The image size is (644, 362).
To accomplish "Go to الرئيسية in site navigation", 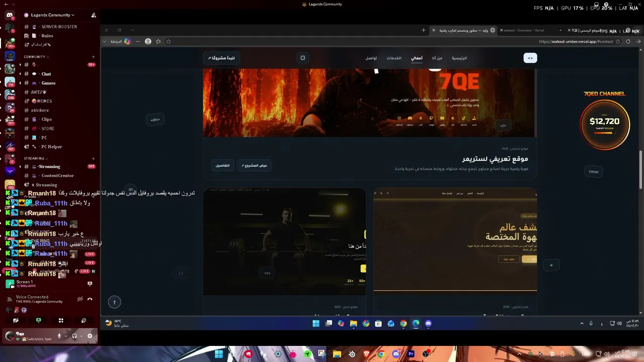I will tap(459, 58).
